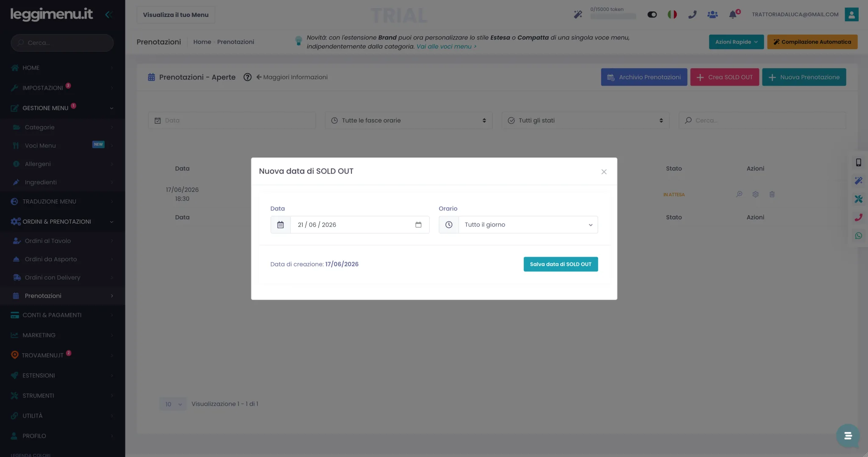Open ESTENSIONI sidebar section

pos(62,376)
